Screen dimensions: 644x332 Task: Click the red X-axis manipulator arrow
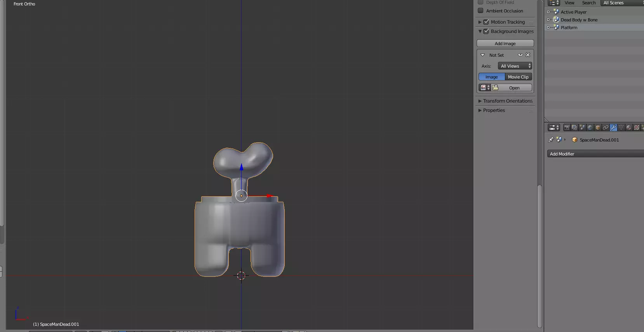[x=270, y=196]
